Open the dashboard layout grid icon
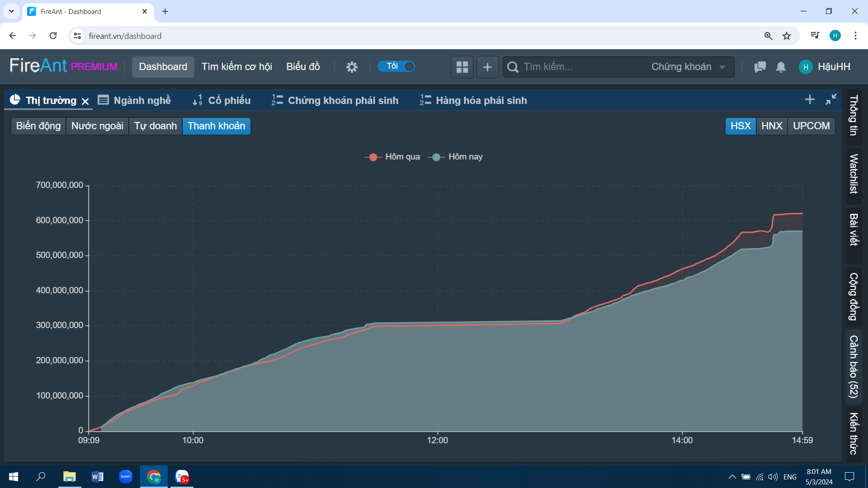868x488 pixels. (462, 67)
